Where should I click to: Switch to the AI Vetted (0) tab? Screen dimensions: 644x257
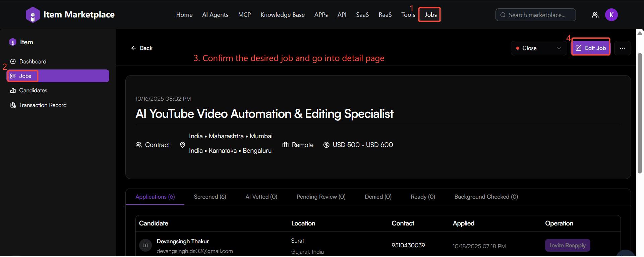coord(261,197)
